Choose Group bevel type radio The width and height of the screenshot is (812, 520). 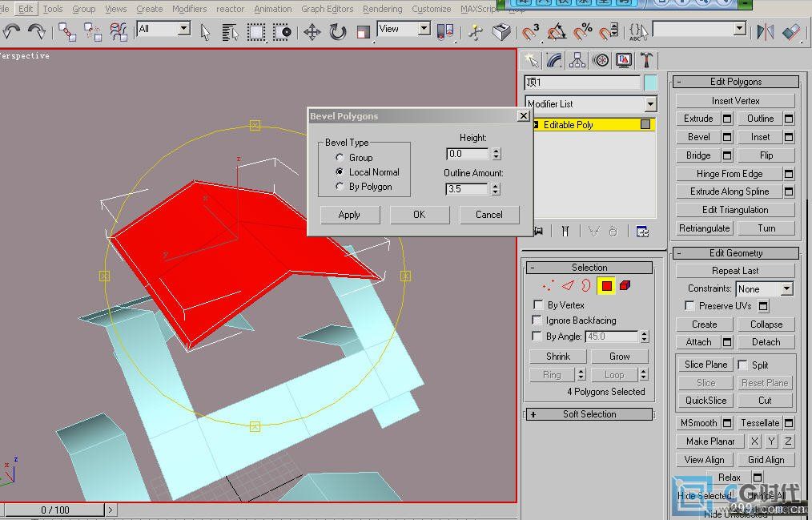click(x=340, y=157)
